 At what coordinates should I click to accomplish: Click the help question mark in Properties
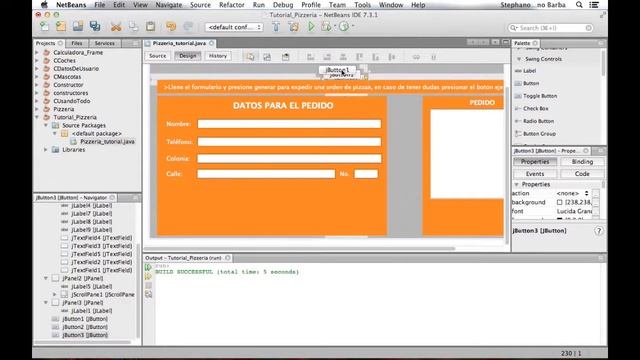[598, 231]
